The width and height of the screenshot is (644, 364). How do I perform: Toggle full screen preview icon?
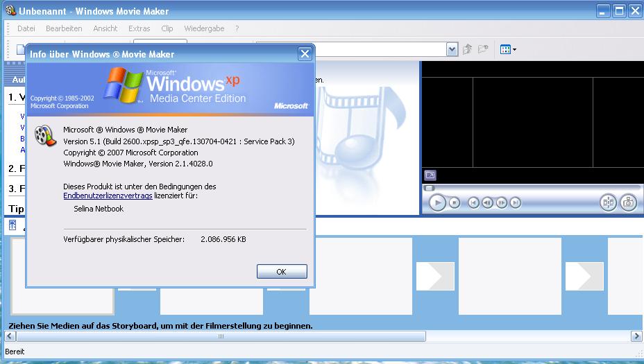(x=430, y=175)
